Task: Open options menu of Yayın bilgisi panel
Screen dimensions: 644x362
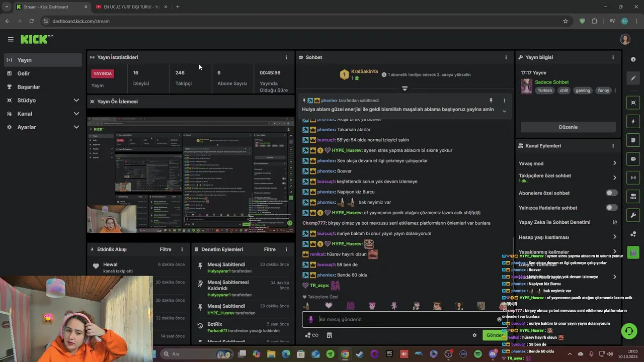Action: [x=613, y=57]
